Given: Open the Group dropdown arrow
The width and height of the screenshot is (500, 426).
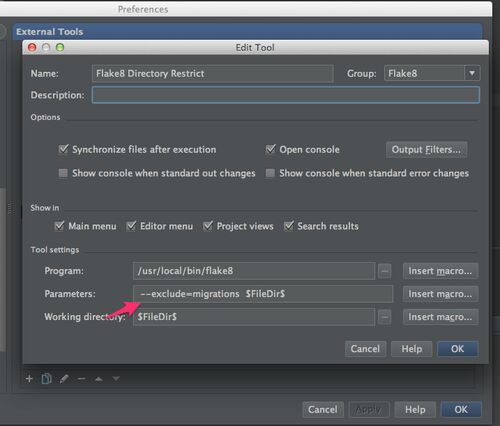Looking at the screenshot, I should coord(472,73).
